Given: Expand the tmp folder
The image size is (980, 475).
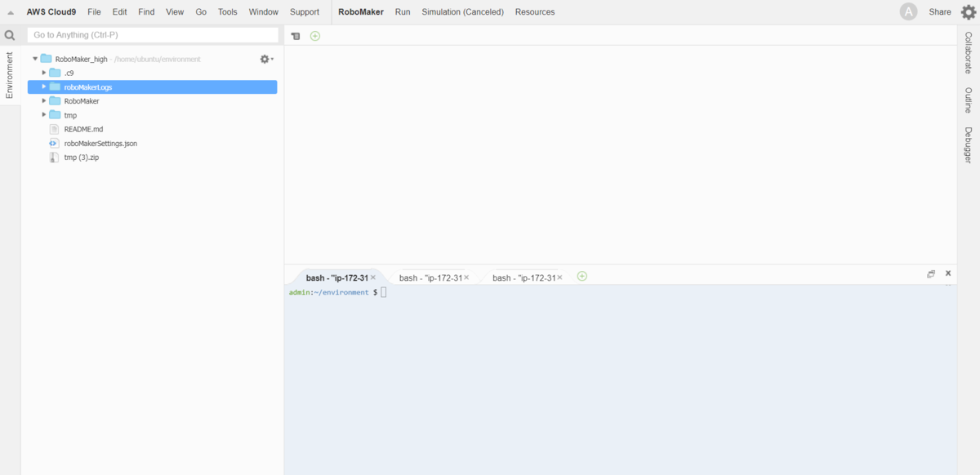Looking at the screenshot, I should tap(44, 115).
